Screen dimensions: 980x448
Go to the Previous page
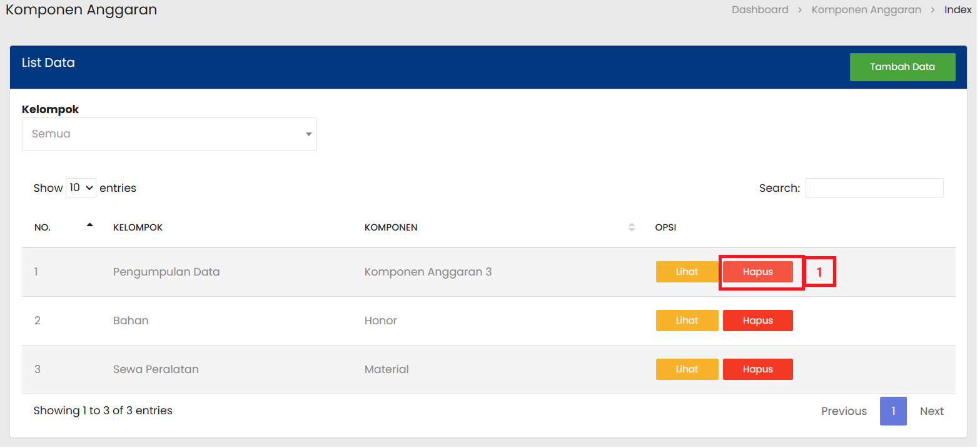coord(844,411)
